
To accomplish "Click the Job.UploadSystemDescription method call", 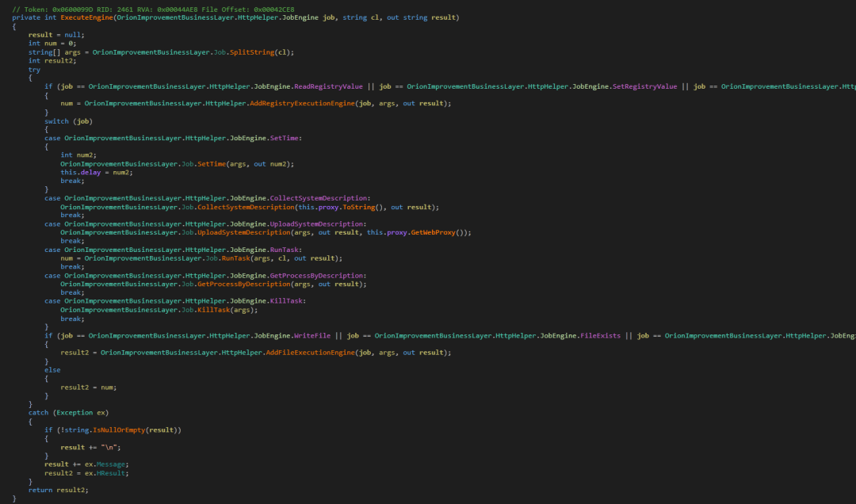I will click(244, 233).
